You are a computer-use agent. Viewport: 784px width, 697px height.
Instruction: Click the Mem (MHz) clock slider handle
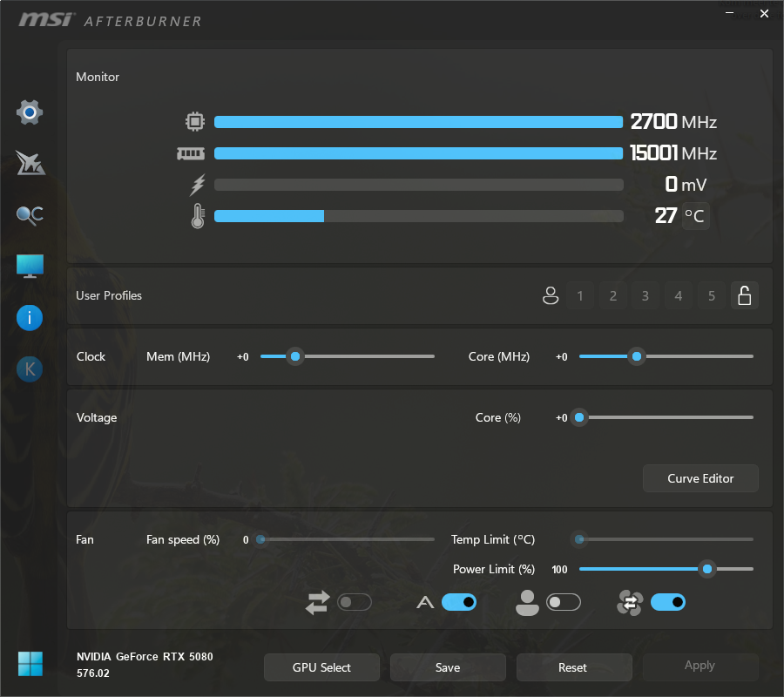(295, 356)
